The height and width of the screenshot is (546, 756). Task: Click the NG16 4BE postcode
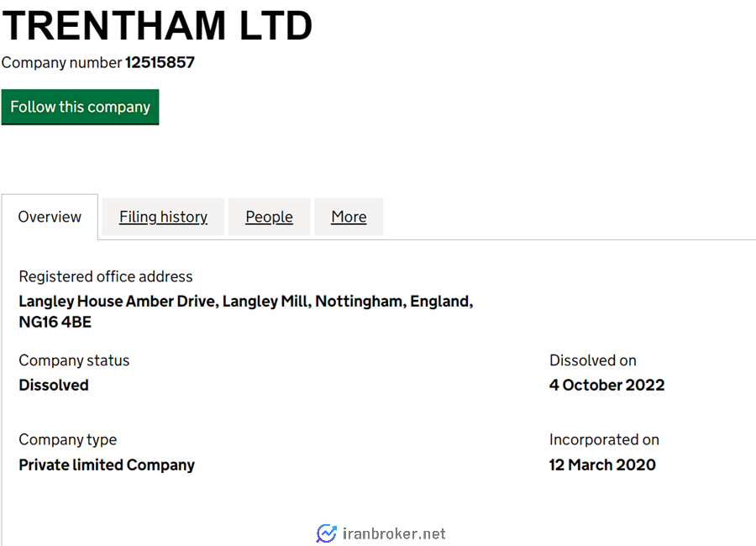[55, 323]
